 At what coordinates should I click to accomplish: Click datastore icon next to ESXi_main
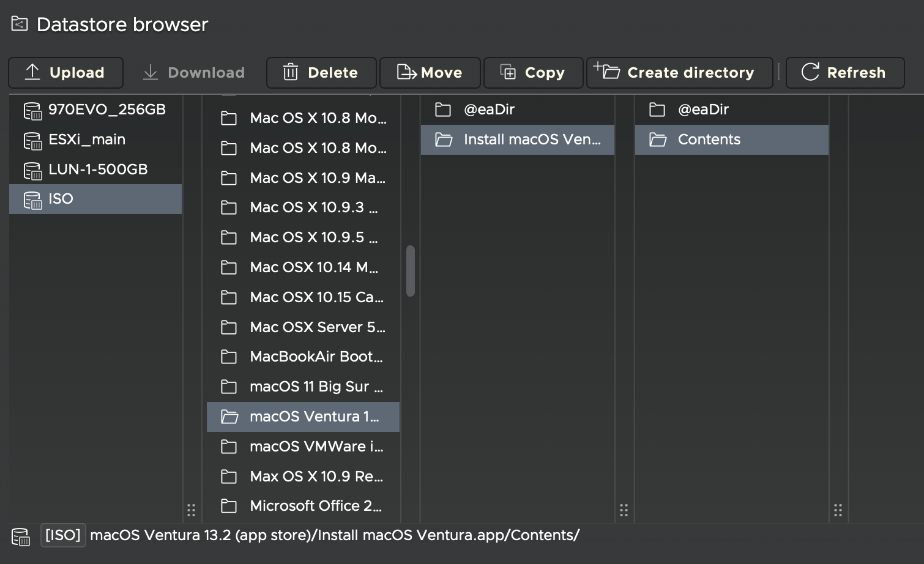coord(32,141)
